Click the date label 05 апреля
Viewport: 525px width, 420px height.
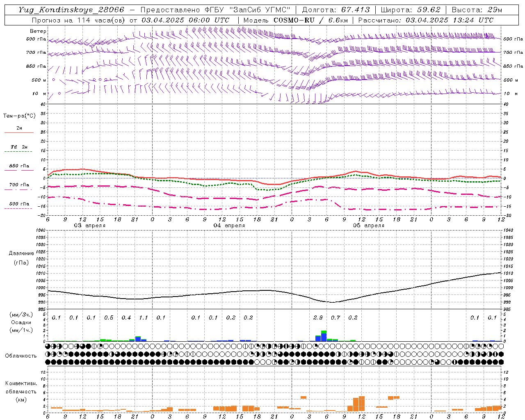pos(369,226)
